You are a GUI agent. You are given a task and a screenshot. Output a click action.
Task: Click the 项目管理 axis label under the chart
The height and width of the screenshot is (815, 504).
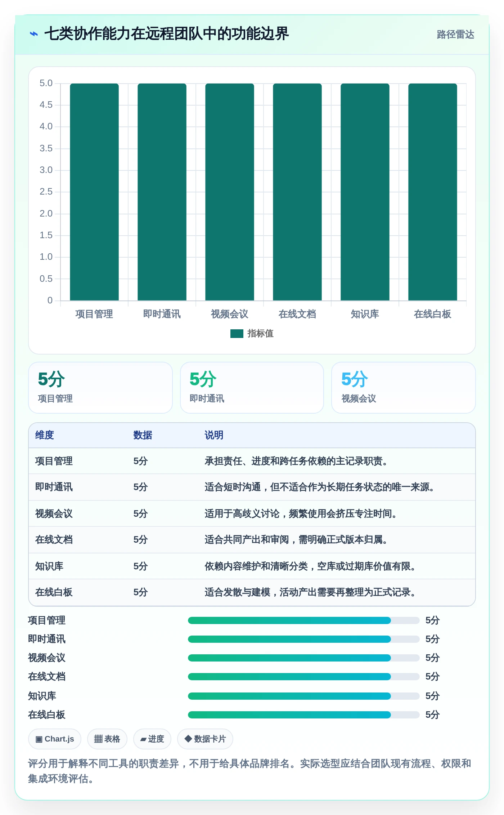[x=94, y=314]
